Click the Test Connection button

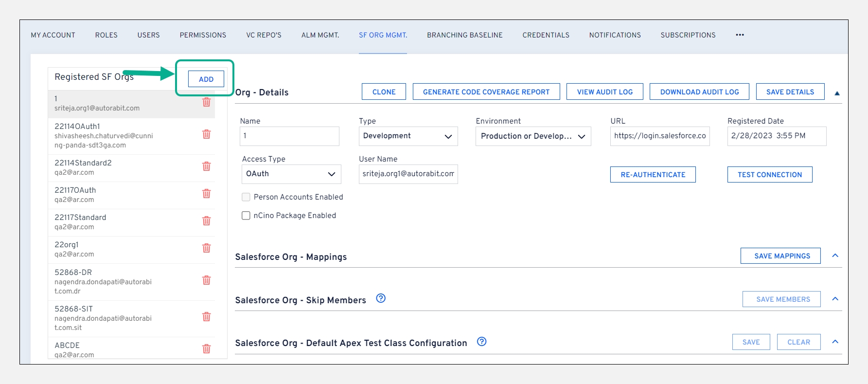point(769,175)
